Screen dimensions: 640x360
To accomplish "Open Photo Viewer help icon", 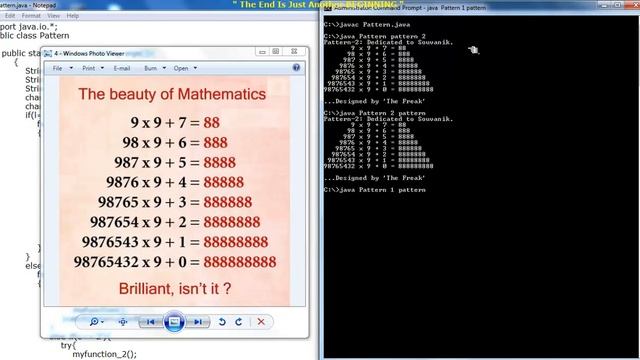I will (296, 68).
